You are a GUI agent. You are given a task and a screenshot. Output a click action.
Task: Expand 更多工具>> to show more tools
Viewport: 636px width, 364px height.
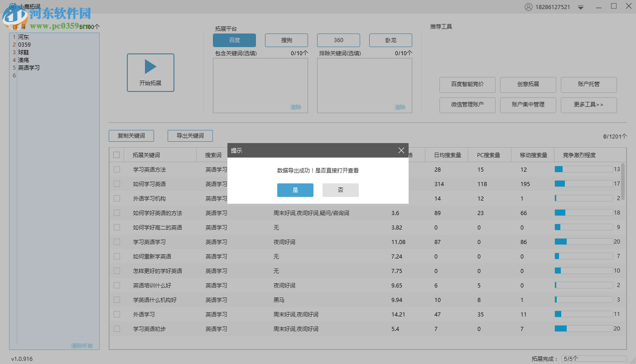[588, 105]
